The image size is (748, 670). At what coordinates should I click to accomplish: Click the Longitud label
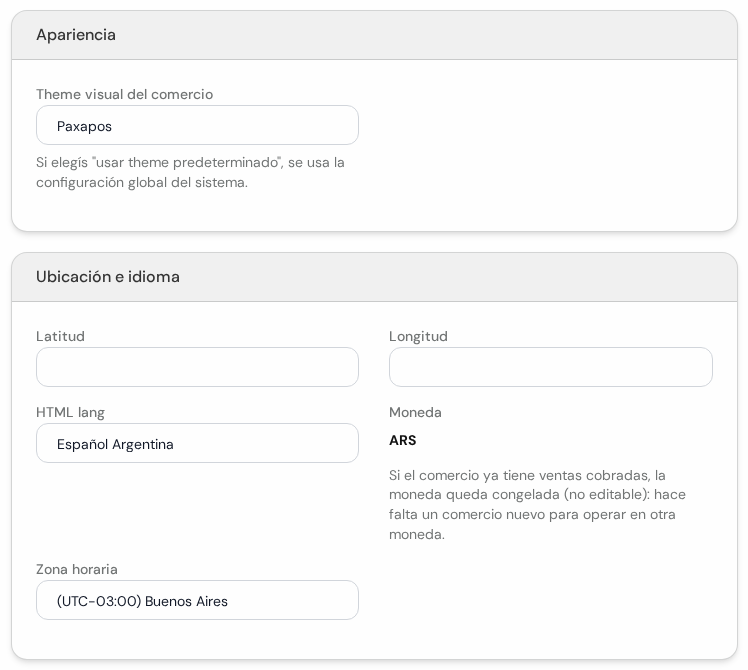[x=418, y=336]
